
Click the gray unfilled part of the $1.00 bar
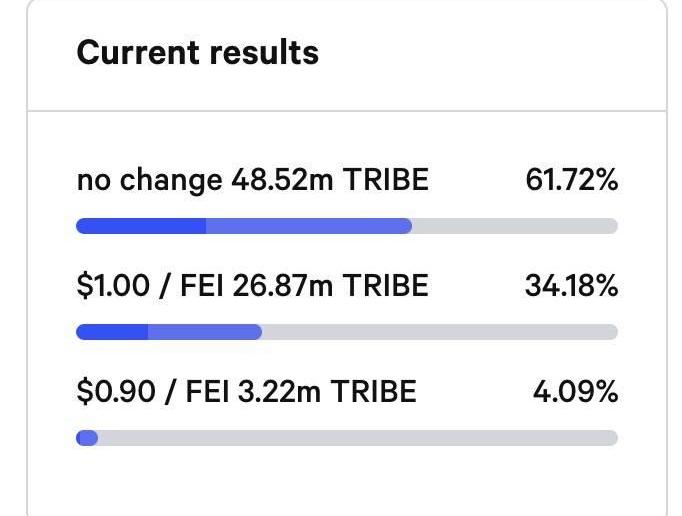440,332
